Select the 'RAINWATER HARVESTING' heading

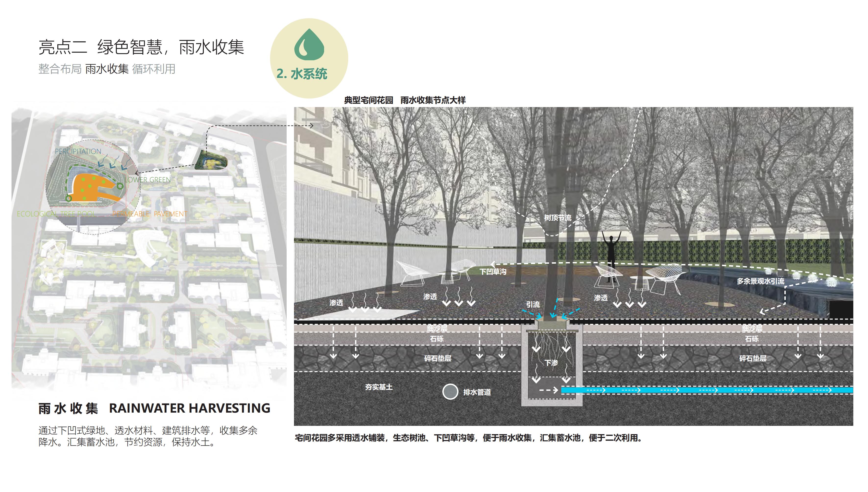190,408
